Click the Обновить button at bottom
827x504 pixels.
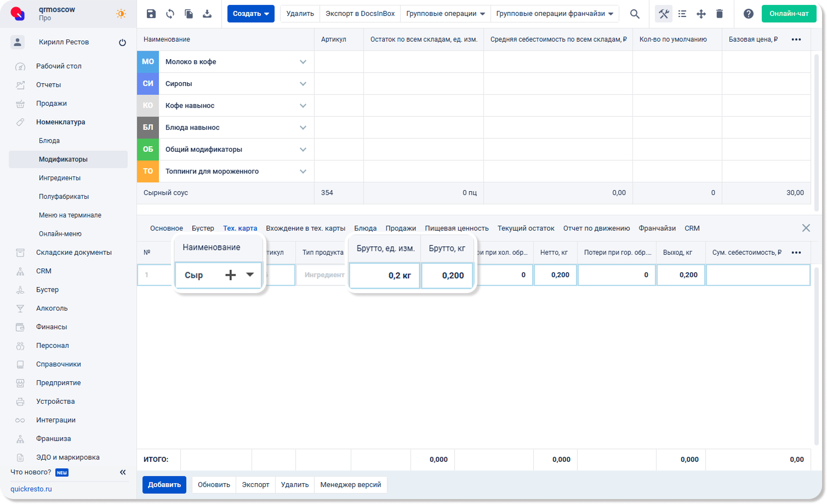coord(214,485)
